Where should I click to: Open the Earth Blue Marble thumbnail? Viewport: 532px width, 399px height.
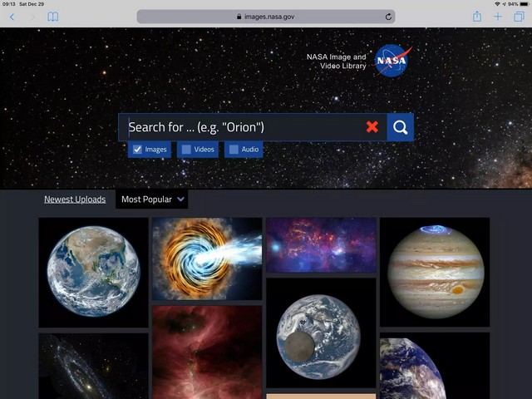coord(93,273)
